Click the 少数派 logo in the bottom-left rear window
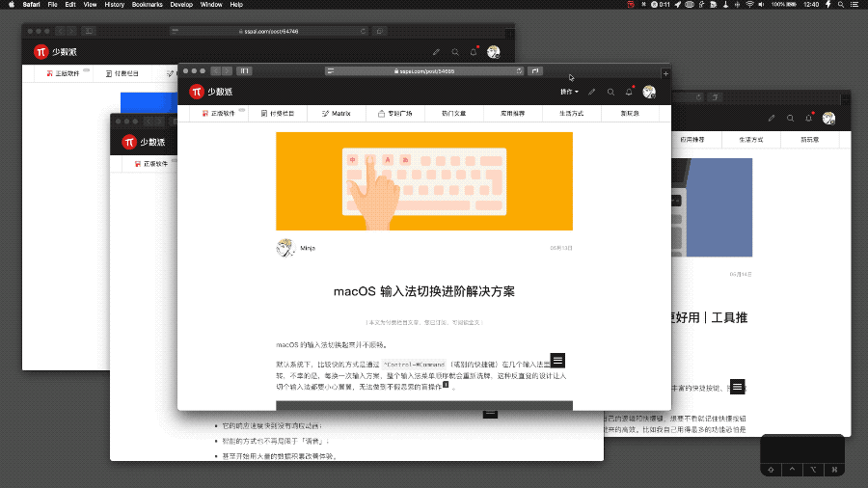The image size is (868, 488). [144, 142]
